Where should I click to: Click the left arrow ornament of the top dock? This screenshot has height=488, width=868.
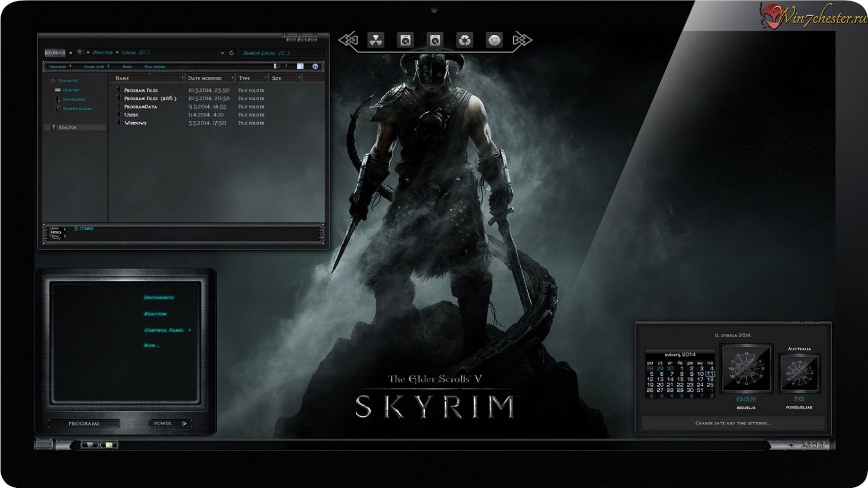[x=348, y=40]
